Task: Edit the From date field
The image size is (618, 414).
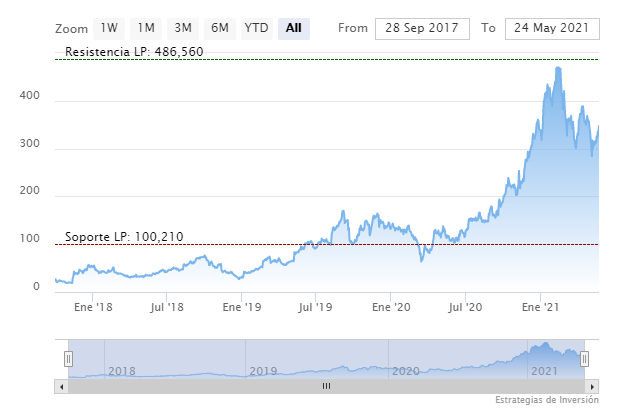Action: point(422,28)
